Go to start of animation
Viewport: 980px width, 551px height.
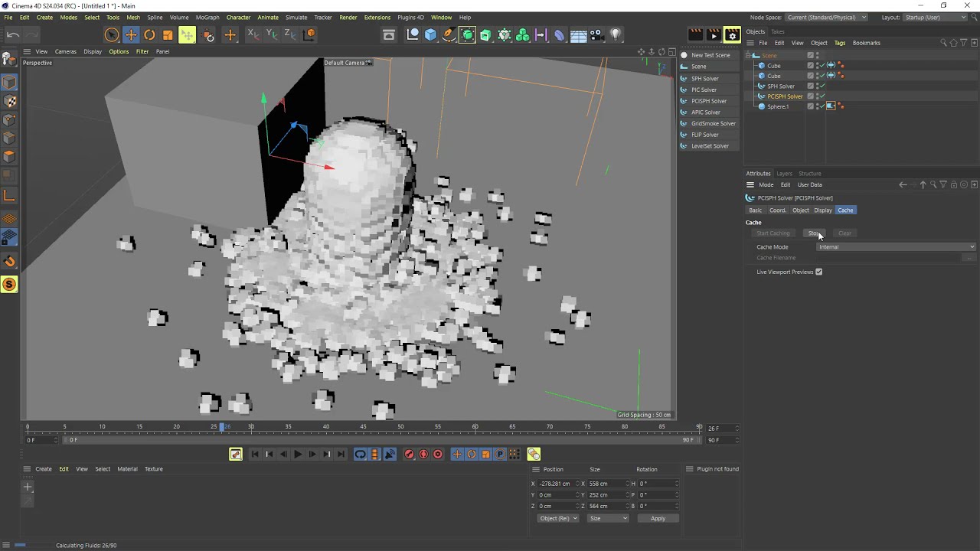[x=255, y=455]
